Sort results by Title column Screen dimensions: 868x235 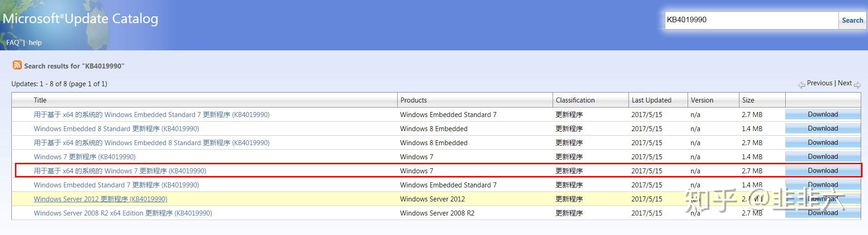click(x=40, y=100)
